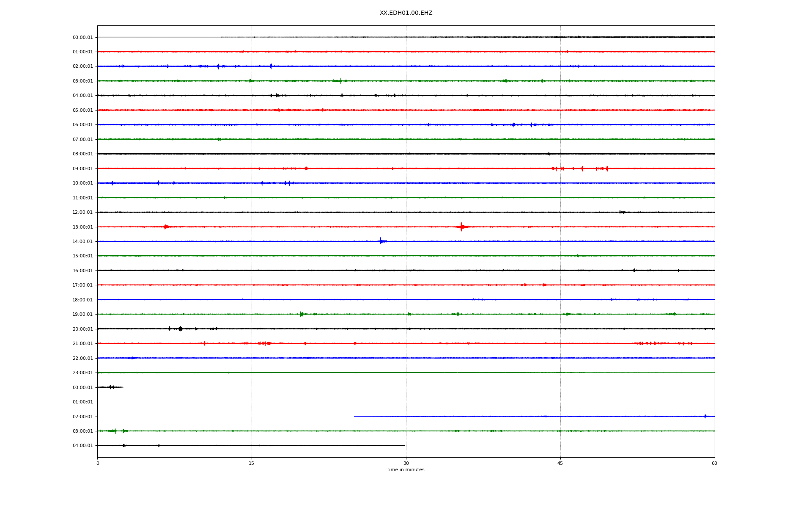
Task: Click the 60 tick on the time axis
Action: coord(714,463)
